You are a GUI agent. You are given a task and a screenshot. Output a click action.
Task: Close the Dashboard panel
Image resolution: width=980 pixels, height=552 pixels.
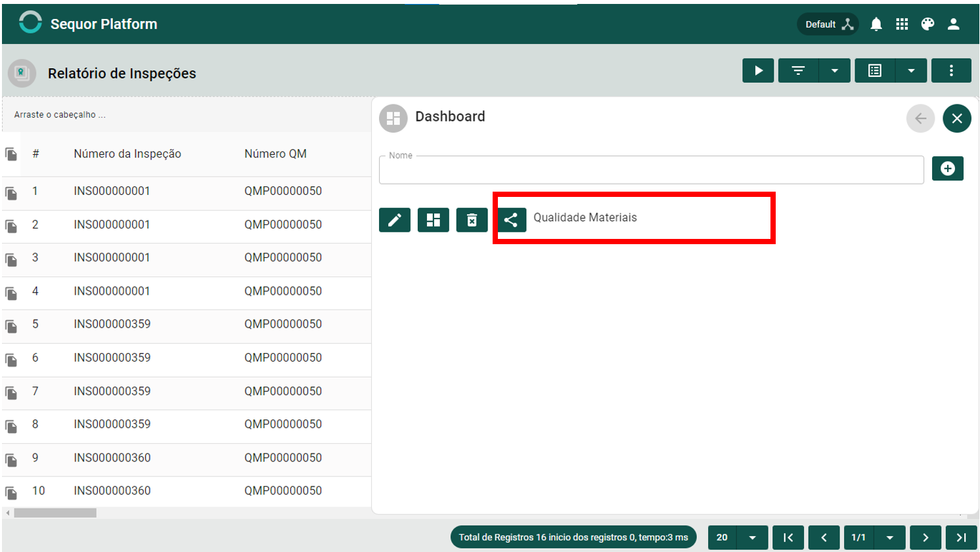point(957,119)
